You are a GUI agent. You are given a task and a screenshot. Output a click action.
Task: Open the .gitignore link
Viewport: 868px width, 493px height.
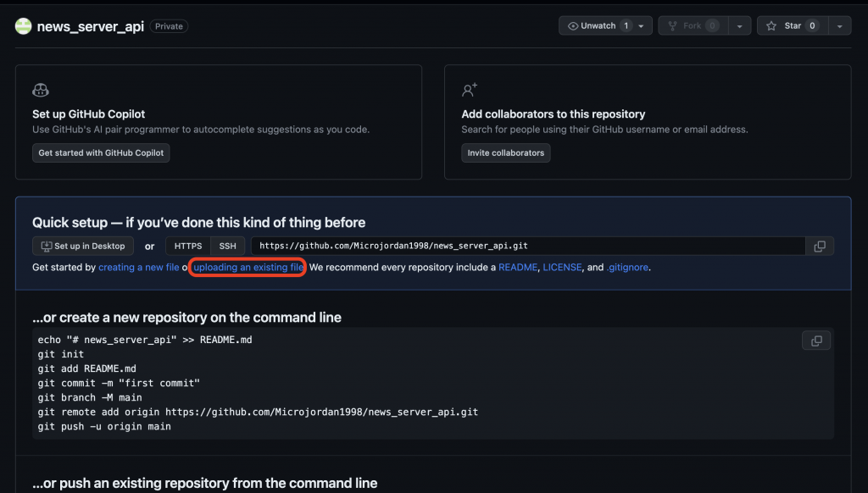(x=627, y=267)
